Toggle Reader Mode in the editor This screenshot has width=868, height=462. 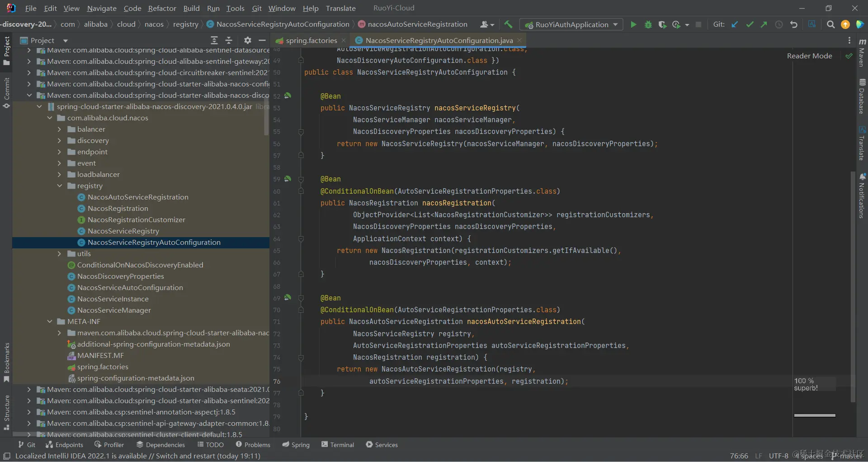pos(809,56)
